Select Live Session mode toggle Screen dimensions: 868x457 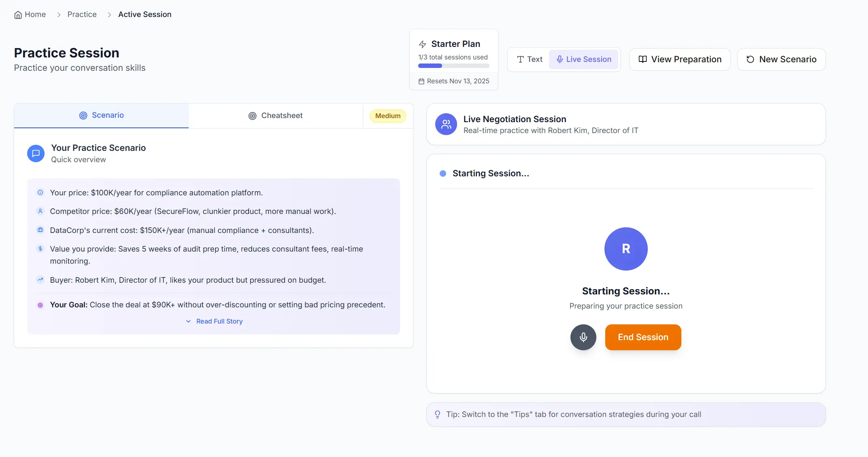pyautogui.click(x=583, y=59)
